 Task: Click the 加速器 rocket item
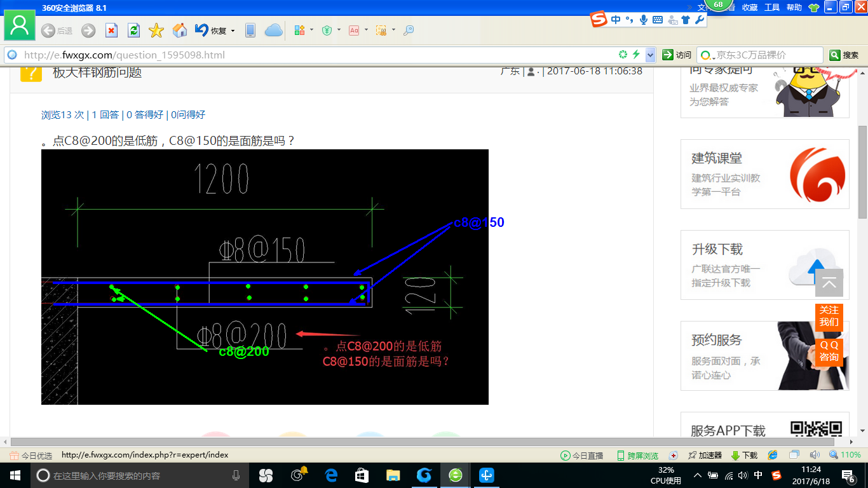coord(705,456)
